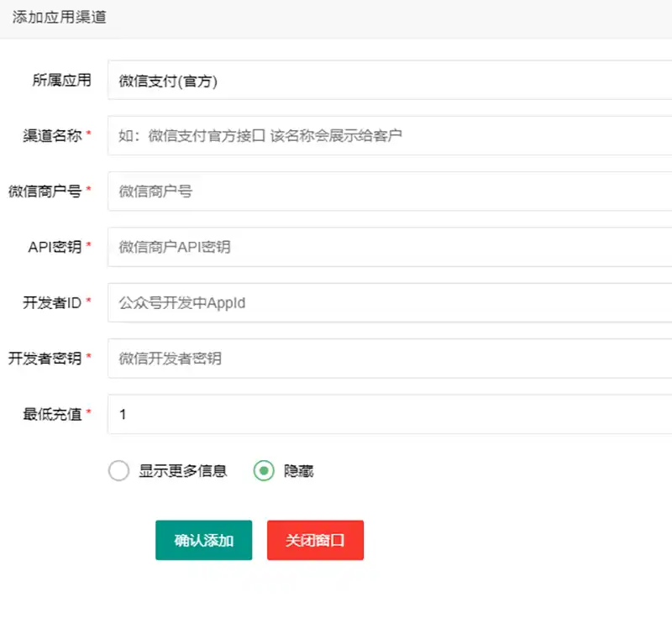Click the green 确认添加 button

pos(203,540)
